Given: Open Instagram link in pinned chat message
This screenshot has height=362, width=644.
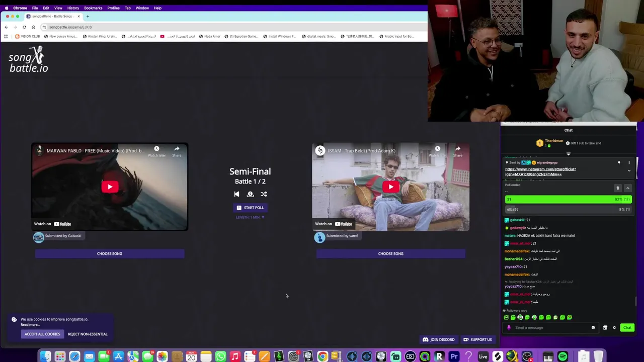Looking at the screenshot, I should [540, 171].
